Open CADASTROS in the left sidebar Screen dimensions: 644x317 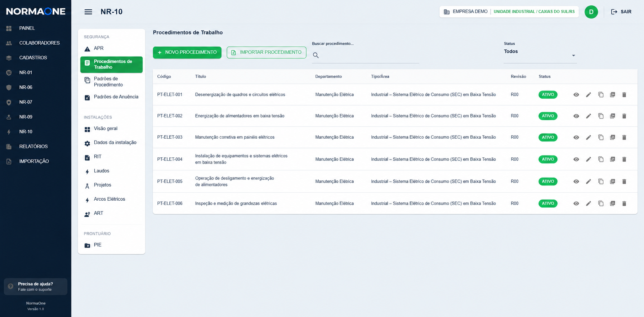click(x=35, y=58)
